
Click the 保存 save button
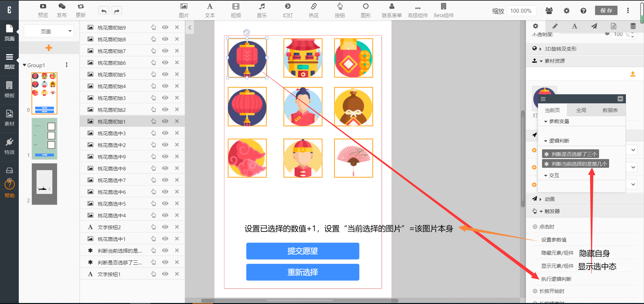click(606, 11)
